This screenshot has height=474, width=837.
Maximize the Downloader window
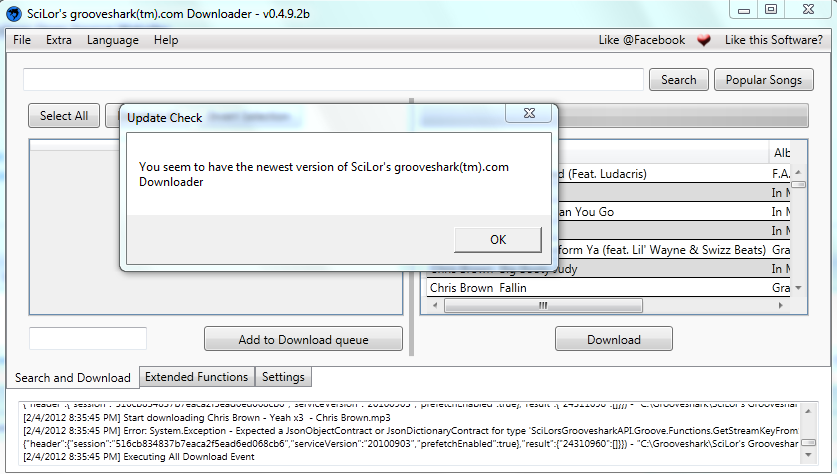(x=771, y=10)
